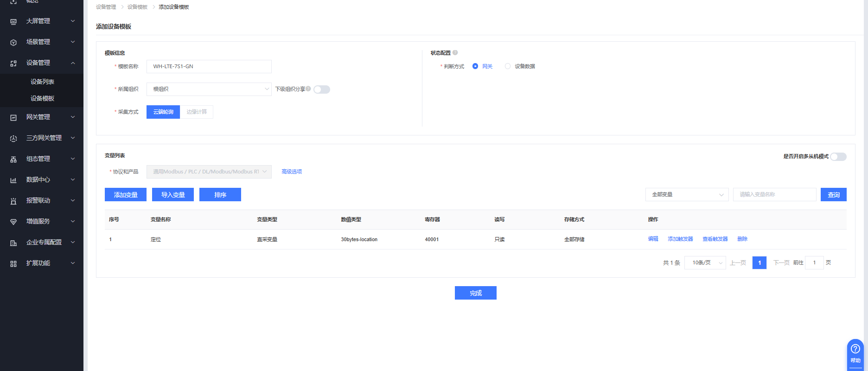The height and width of the screenshot is (371, 868).
Task: Open the 全部变量 filter dropdown
Action: (686, 195)
